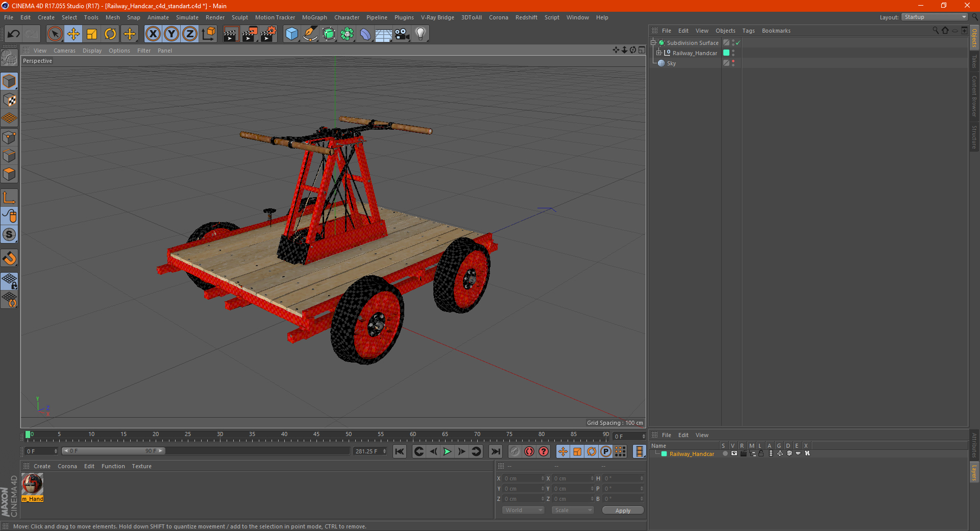Viewport: 980px width, 531px height.
Task: Switch to the Layers side tab
Action: pos(974,473)
